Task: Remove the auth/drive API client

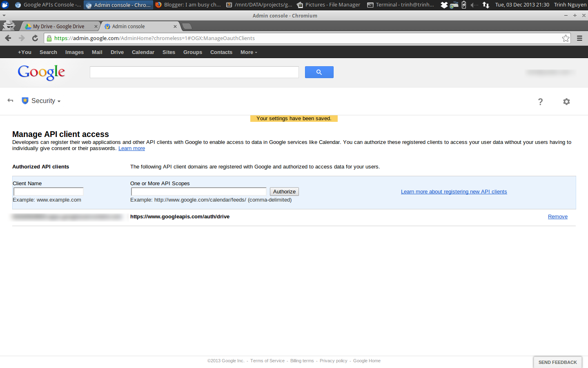Action: tap(558, 217)
